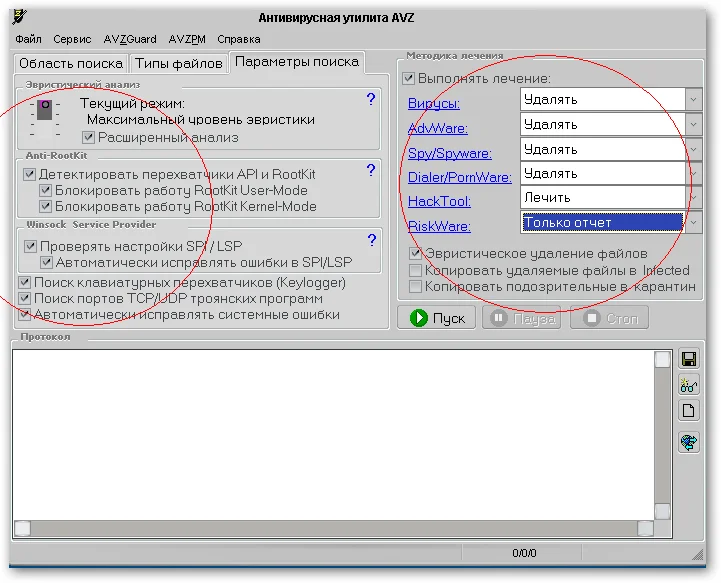Open help for Anti-RootKit section
The image size is (721, 583).
[x=371, y=170]
